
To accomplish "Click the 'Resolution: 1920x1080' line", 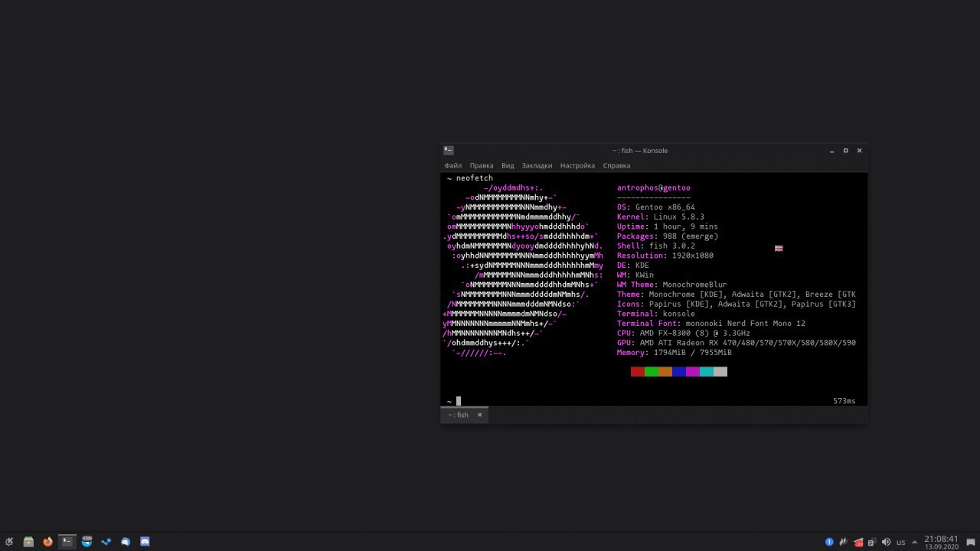I will point(665,256).
